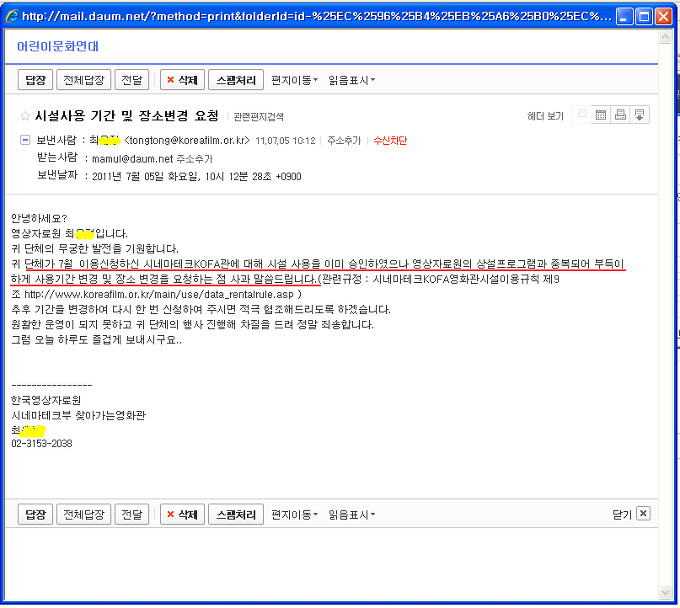Click the 답장 button in the bottom toolbar
Viewport: 680px width, 608px height.
(x=35, y=514)
